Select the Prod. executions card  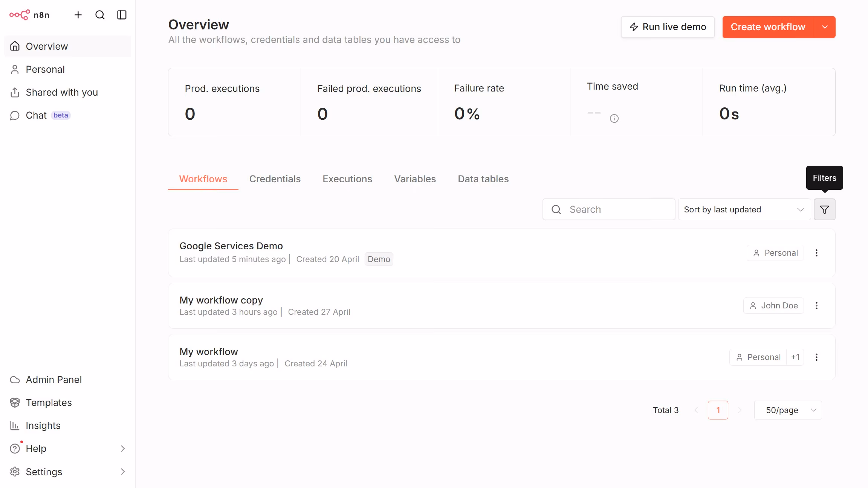click(235, 102)
